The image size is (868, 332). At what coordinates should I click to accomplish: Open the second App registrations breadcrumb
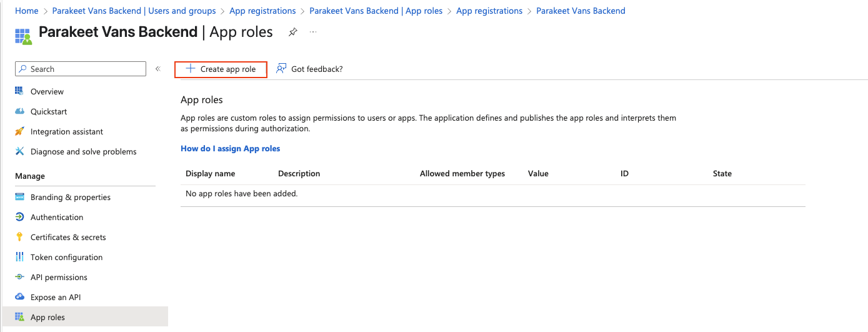[489, 11]
